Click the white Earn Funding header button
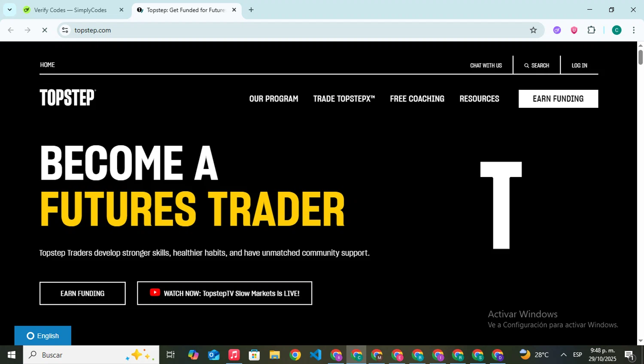Viewport: 644px width, 364px height. [x=558, y=99]
